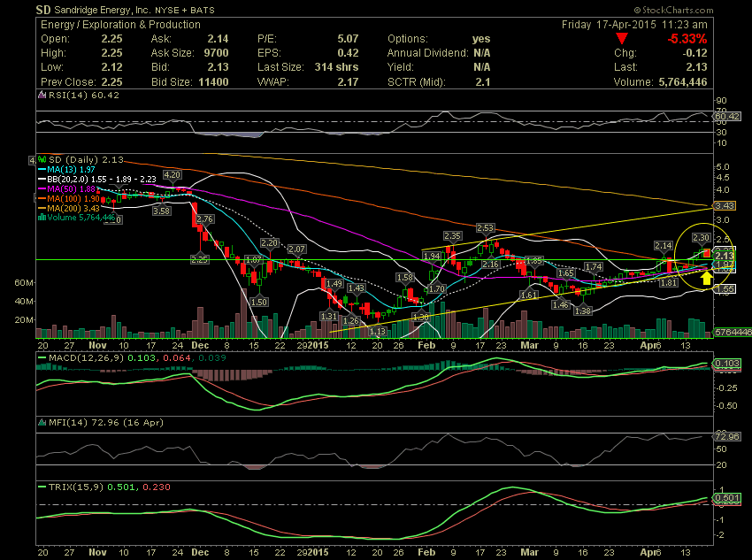The width and height of the screenshot is (752, 560).
Task: Click the 60M volume axis label
Action: [x=24, y=283]
